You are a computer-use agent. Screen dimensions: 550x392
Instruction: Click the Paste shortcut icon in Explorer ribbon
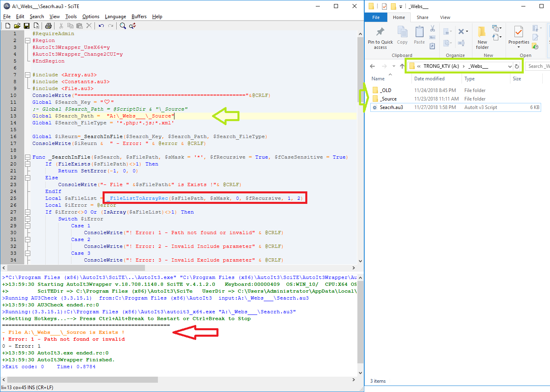click(x=432, y=46)
